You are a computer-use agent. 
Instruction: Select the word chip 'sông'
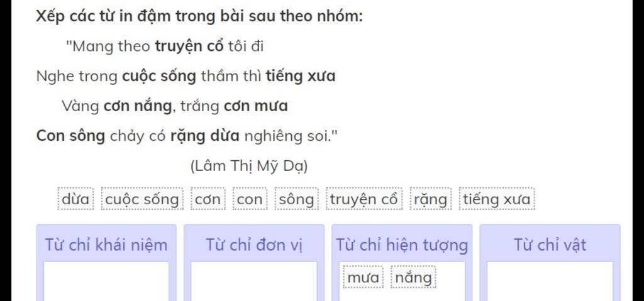pyautogui.click(x=297, y=199)
